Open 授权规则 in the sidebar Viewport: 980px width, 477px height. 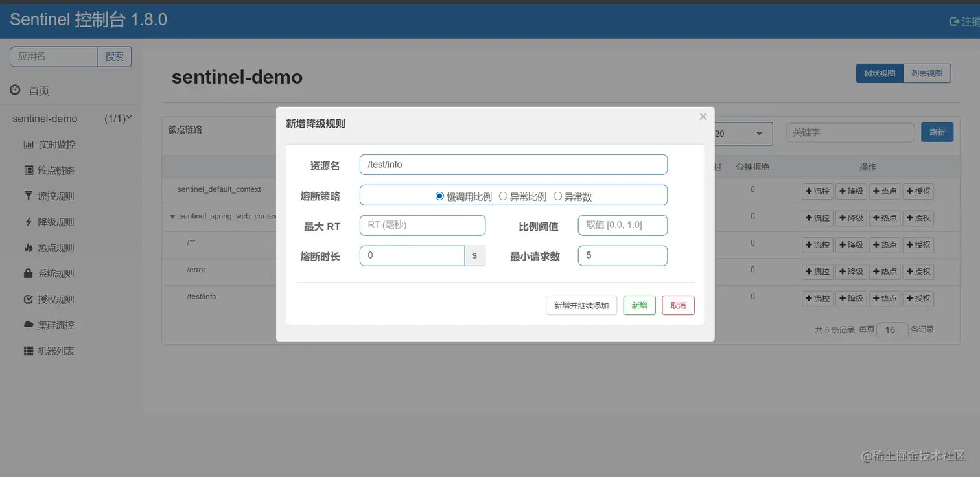(56, 299)
